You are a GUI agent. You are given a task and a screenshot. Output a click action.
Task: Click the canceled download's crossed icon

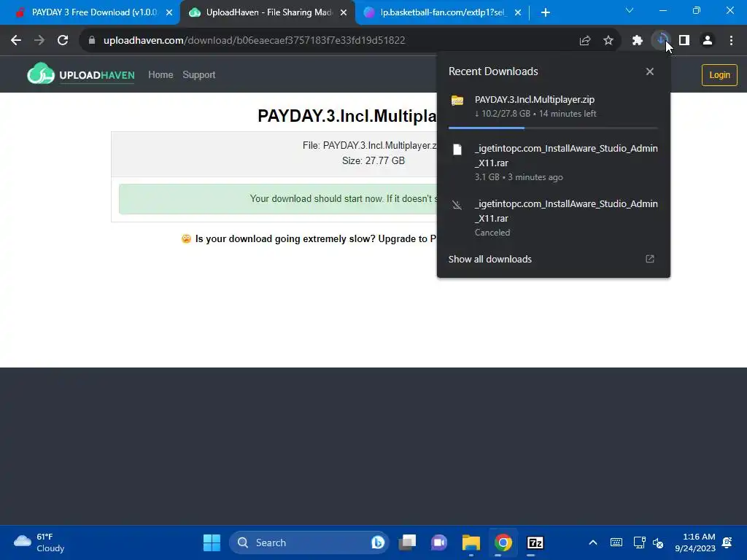tap(457, 205)
